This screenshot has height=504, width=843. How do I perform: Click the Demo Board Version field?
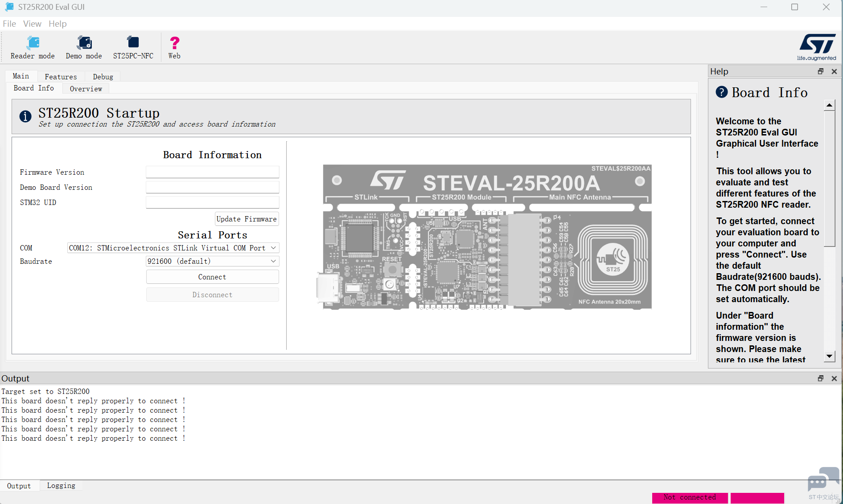212,187
